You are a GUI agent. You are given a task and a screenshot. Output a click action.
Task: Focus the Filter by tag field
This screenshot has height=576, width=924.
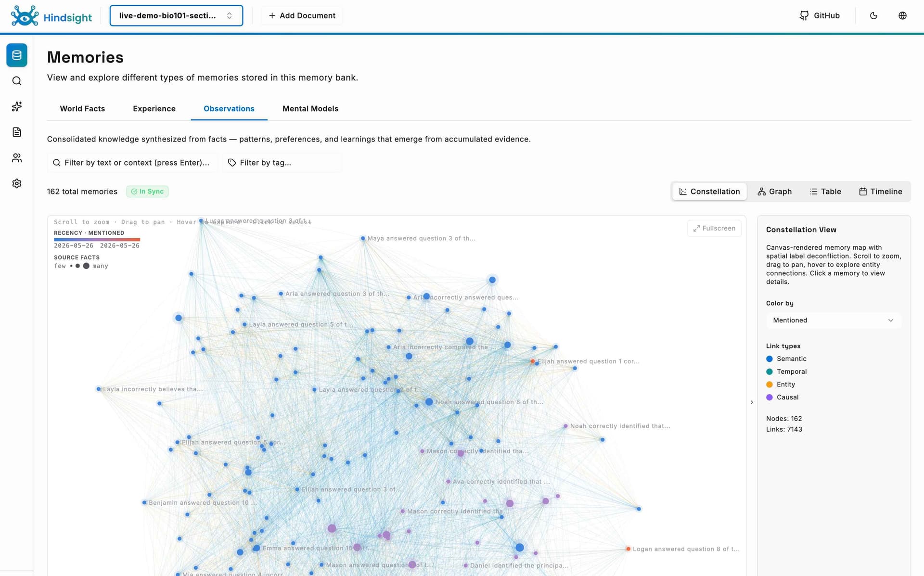click(x=282, y=163)
